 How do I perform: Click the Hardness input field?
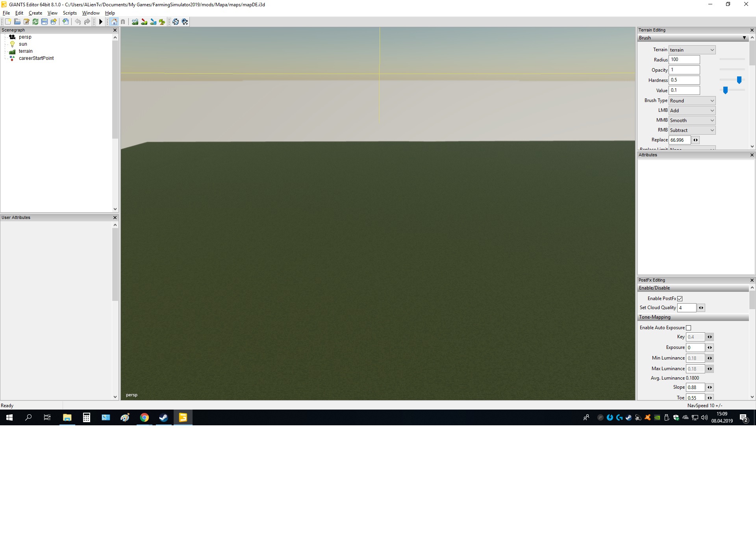[684, 80]
